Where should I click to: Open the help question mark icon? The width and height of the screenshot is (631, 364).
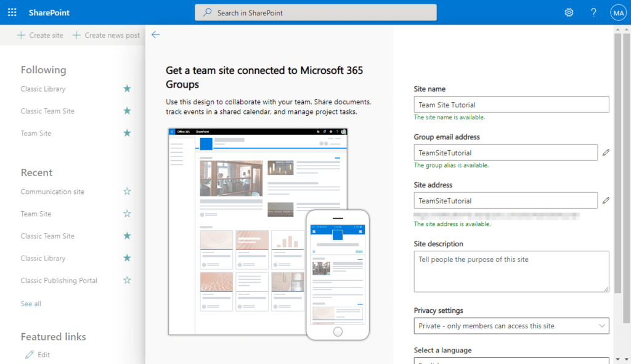(x=593, y=12)
